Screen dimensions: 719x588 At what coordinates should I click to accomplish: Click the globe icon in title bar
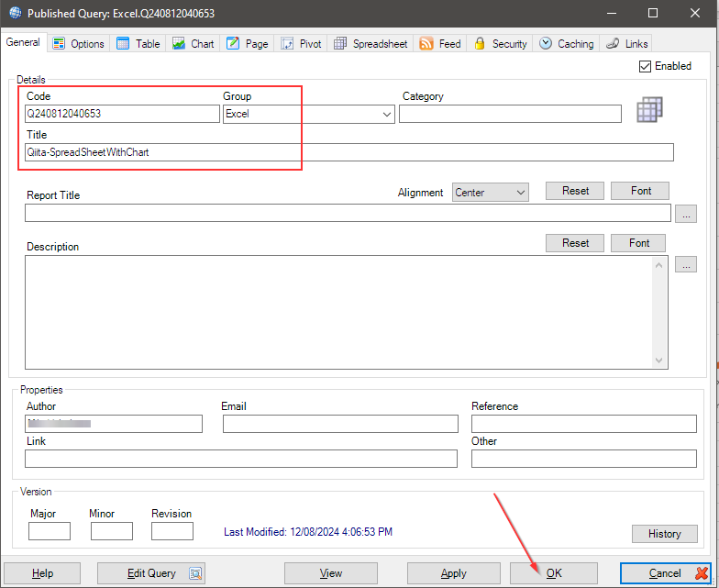tap(15, 13)
